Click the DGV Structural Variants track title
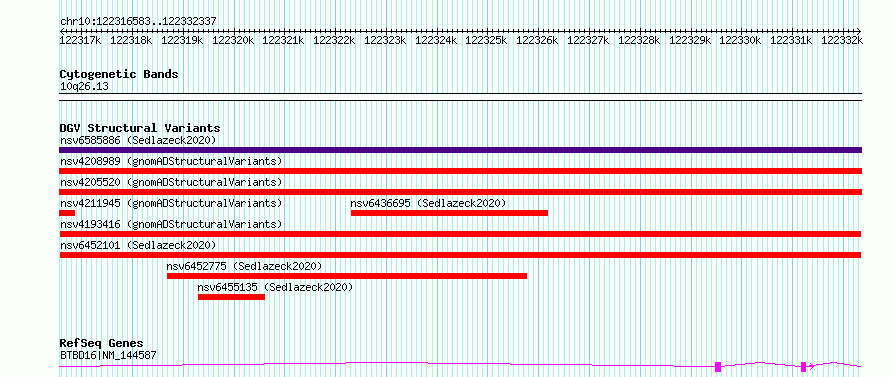The height and width of the screenshot is (377, 890). pyautogui.click(x=140, y=128)
